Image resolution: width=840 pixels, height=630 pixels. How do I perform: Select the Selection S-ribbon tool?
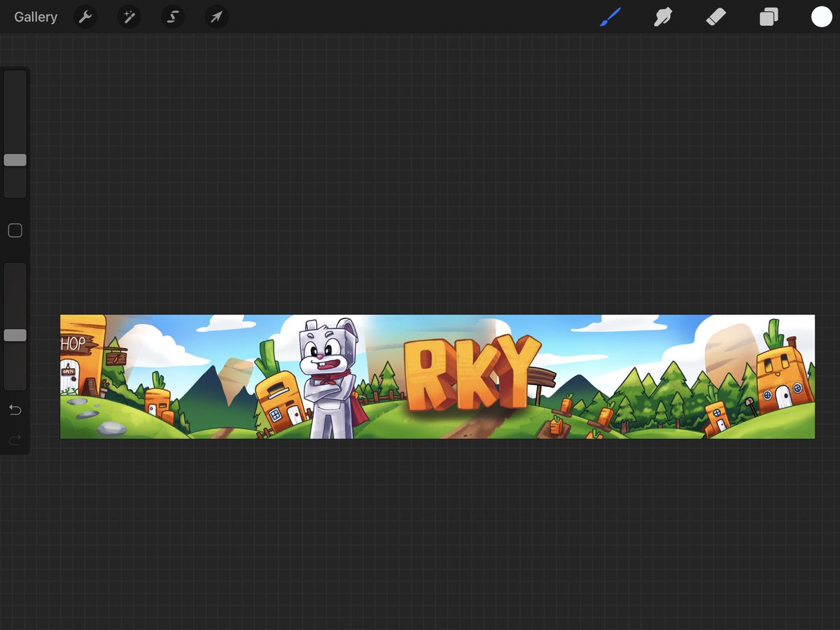coord(173,17)
